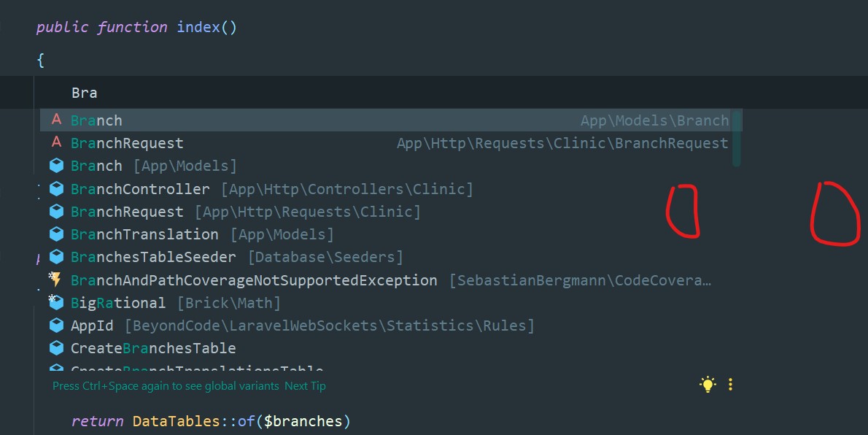868x435 pixels.
Task: Click final class icon next to BigRational
Action: pos(56,302)
